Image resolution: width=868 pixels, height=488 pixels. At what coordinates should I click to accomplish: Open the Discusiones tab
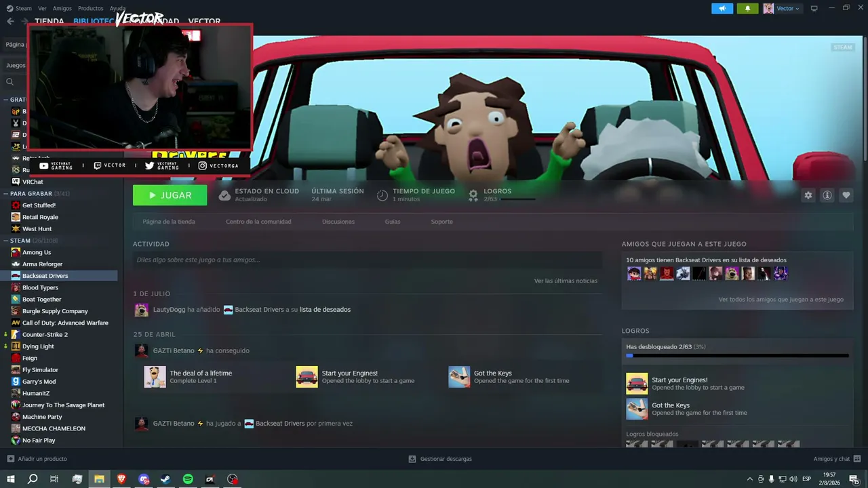(x=338, y=222)
